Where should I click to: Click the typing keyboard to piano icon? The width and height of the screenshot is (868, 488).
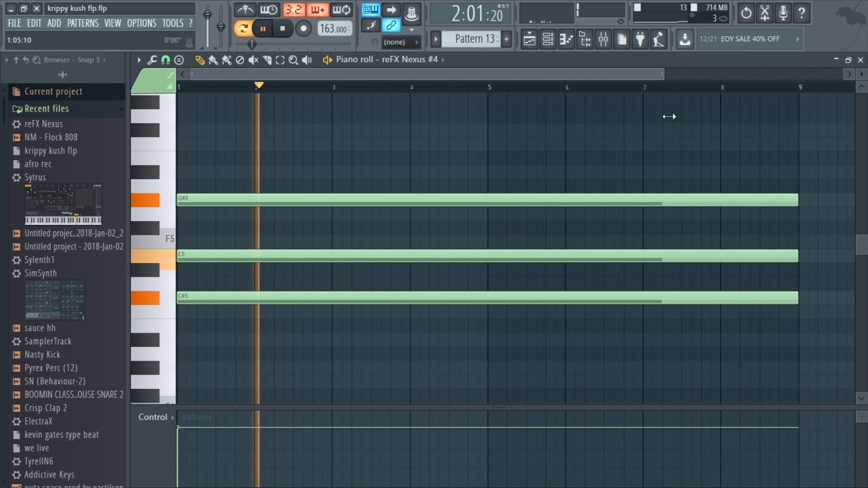coord(370,9)
